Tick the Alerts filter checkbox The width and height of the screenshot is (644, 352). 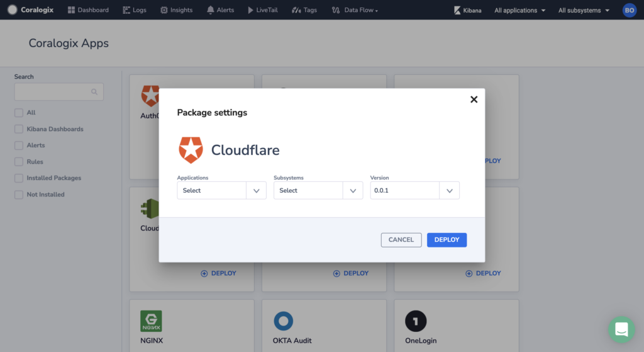18,145
